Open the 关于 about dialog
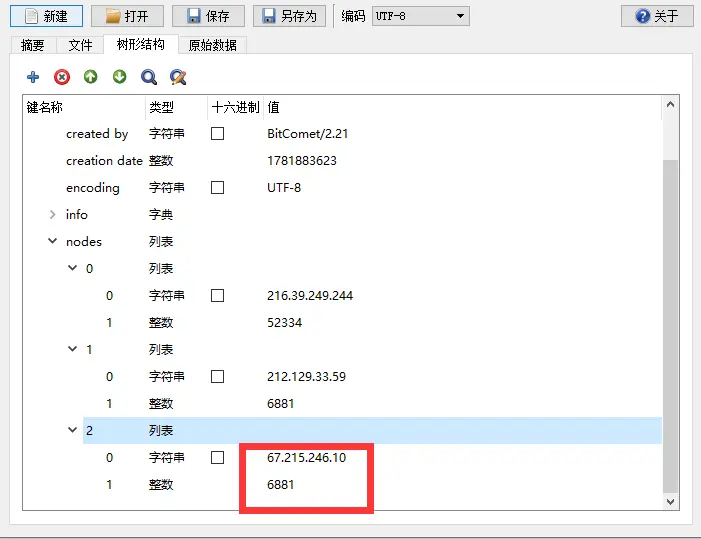The width and height of the screenshot is (701, 539). pos(657,16)
